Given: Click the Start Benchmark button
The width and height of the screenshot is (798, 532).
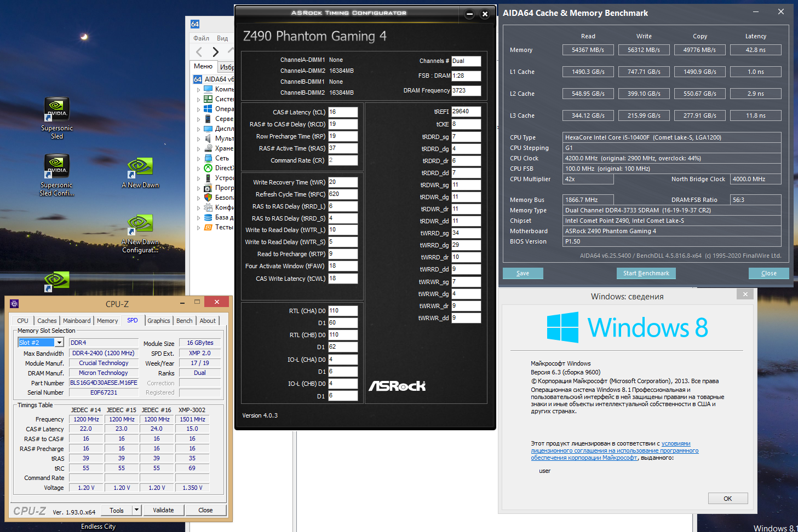Looking at the screenshot, I should coord(646,273).
